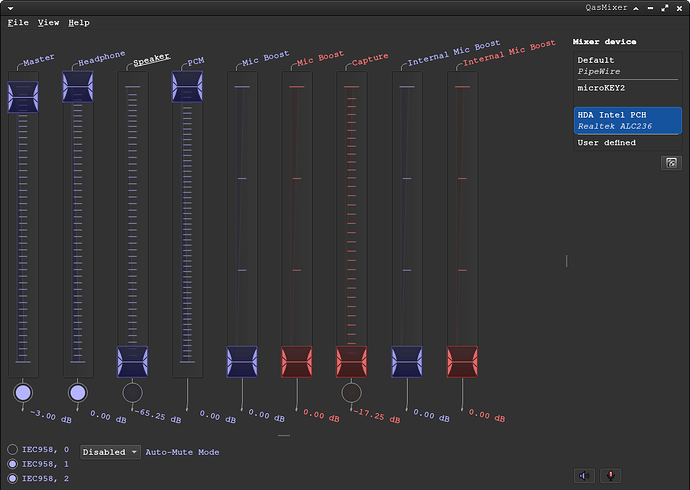Viewport: 690px width, 490px height.
Task: Click blue Internal Mic Boost slider handle
Action: pos(407,362)
